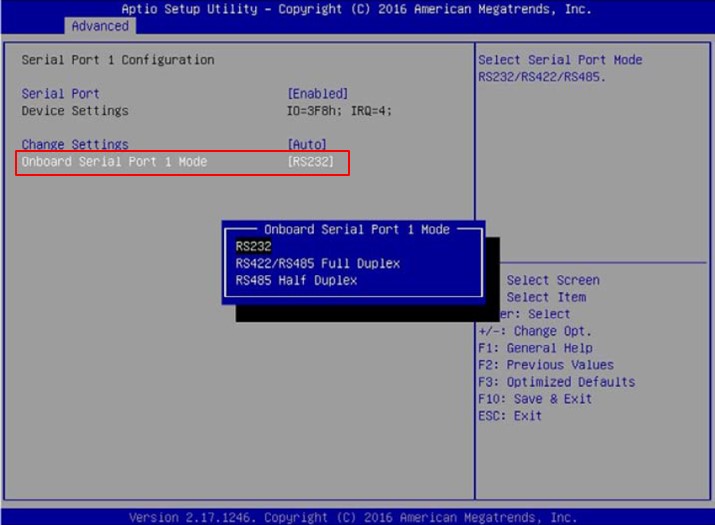Screen dimensions: 715x525
Task: Select RS232 in the mode popup
Action: coord(254,246)
